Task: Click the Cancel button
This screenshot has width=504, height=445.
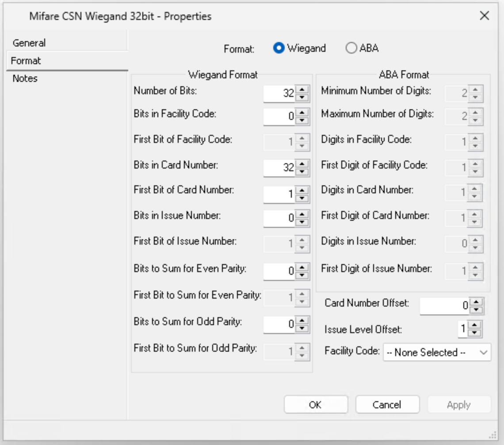Action: click(x=387, y=404)
